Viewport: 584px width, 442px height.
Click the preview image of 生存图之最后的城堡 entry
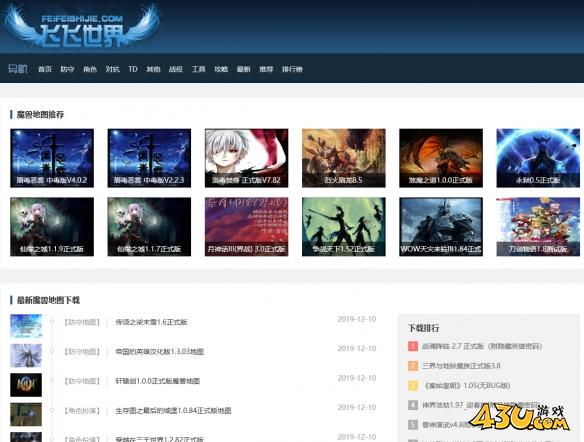coord(26,414)
